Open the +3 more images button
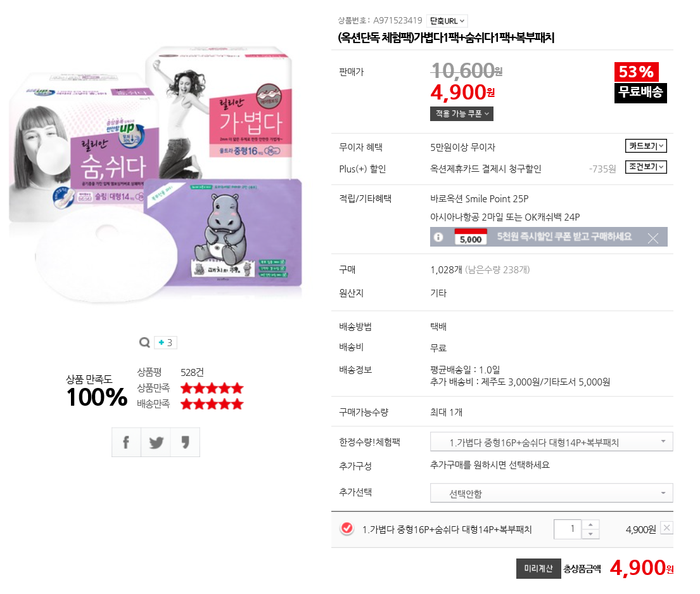Viewport: 700px width, 594px height. (165, 342)
